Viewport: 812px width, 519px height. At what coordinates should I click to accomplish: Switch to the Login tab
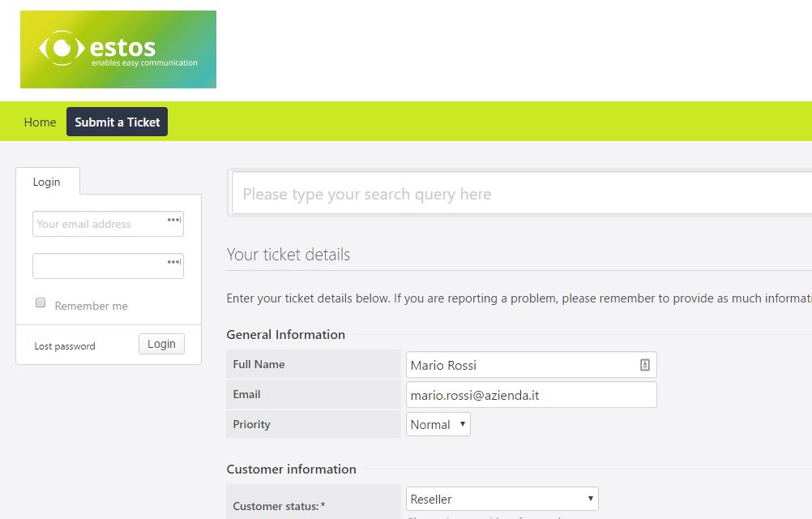coord(47,182)
